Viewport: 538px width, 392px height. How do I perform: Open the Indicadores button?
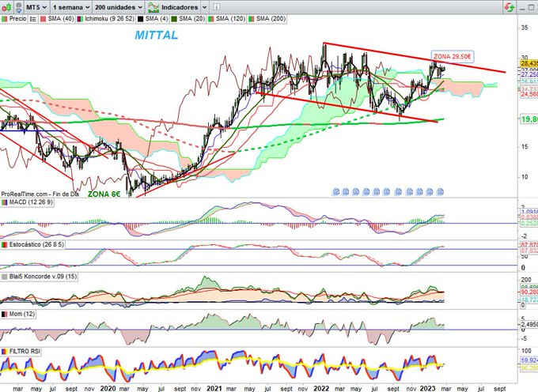[180, 7]
